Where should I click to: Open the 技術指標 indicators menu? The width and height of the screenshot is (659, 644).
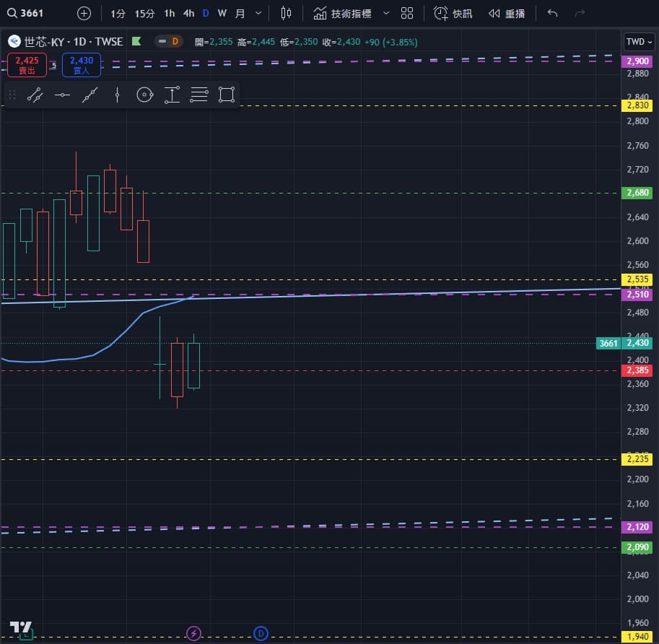(343, 13)
